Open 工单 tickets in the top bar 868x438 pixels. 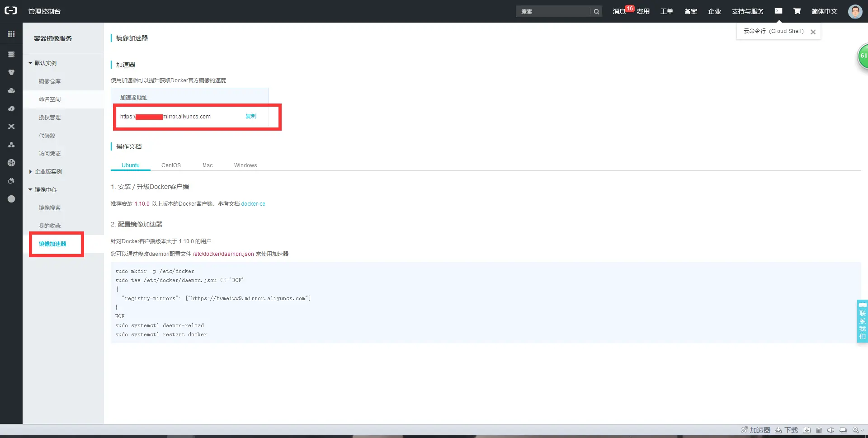(x=667, y=11)
